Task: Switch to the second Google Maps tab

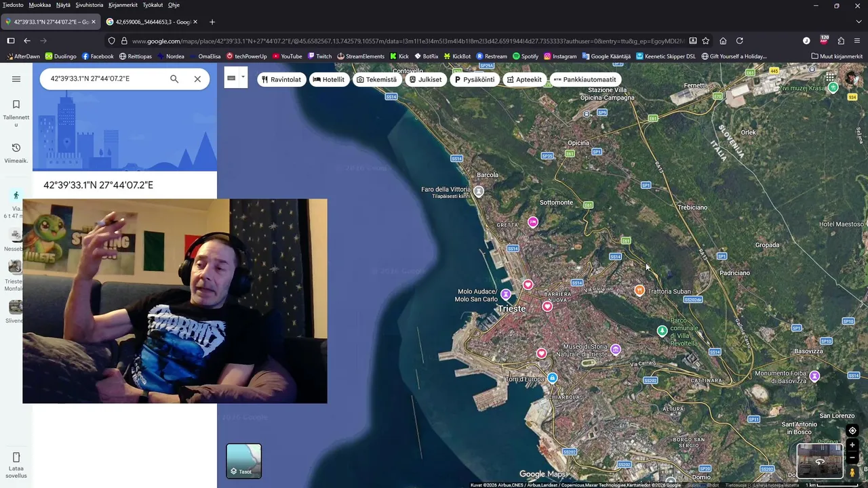Action: 152,22
